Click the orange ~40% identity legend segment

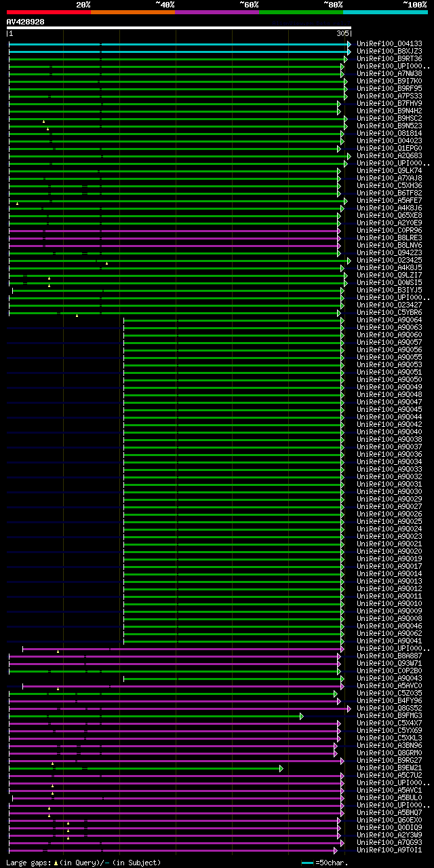coord(133,12)
